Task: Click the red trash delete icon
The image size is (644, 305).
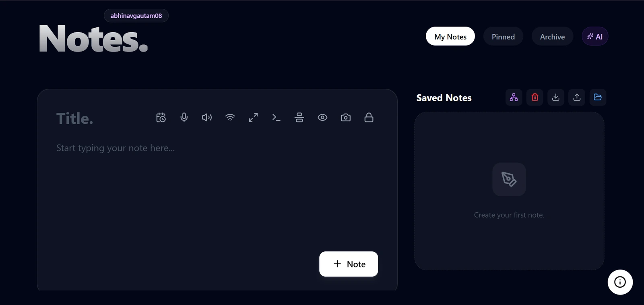Action: click(535, 97)
